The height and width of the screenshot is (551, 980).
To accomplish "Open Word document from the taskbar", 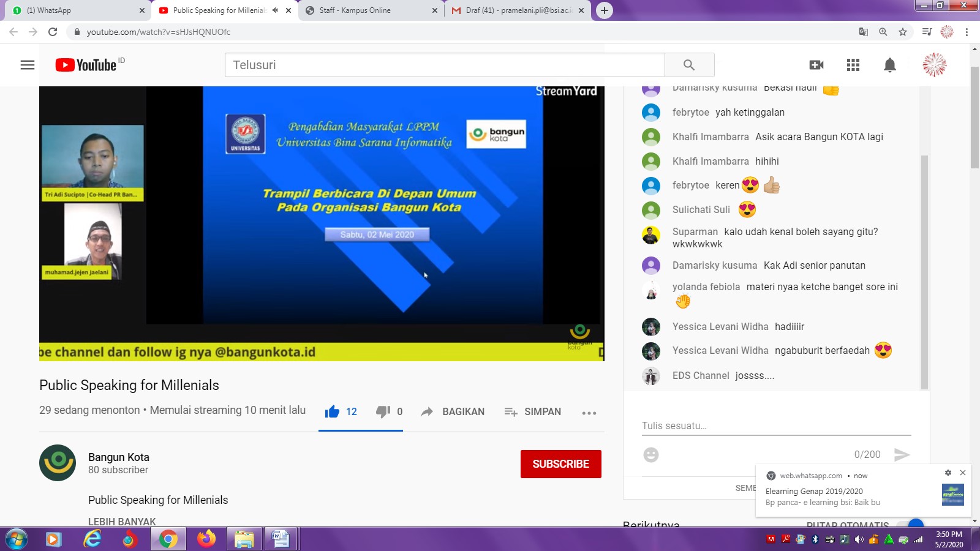I will 281,539.
